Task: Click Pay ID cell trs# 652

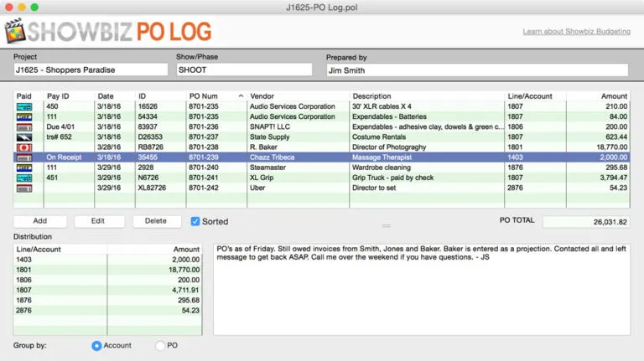Action: pyautogui.click(x=60, y=137)
